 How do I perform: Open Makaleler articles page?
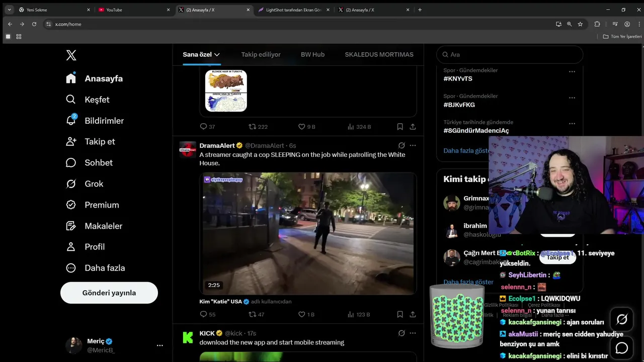coord(94,226)
